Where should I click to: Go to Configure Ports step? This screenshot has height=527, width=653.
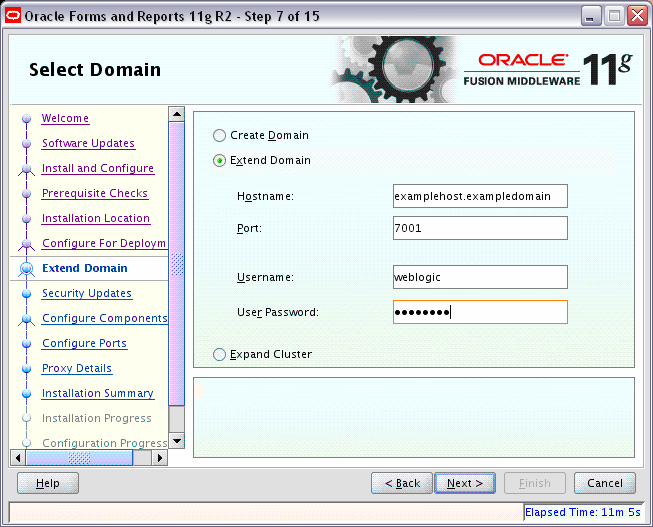click(x=85, y=343)
